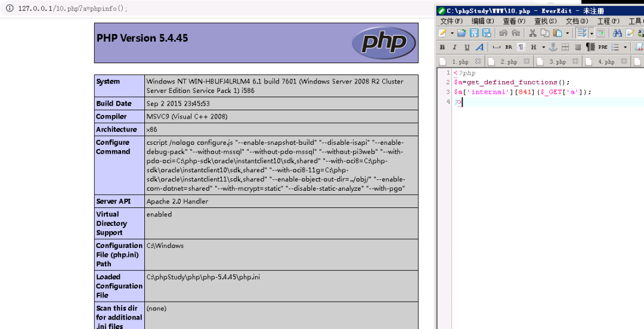Click code line with $_GET['a']
The image size is (644, 329).
click(x=522, y=92)
